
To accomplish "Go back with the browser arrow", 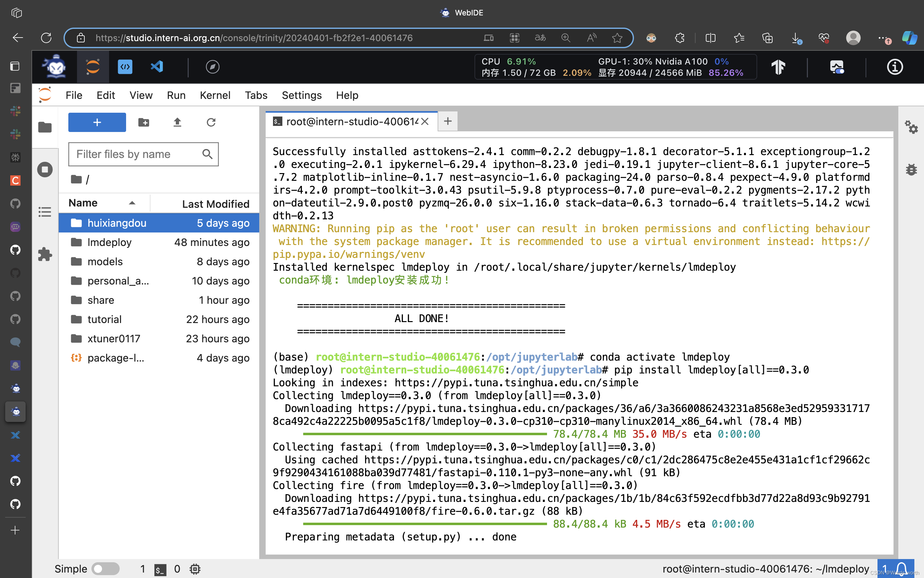I will [18, 38].
